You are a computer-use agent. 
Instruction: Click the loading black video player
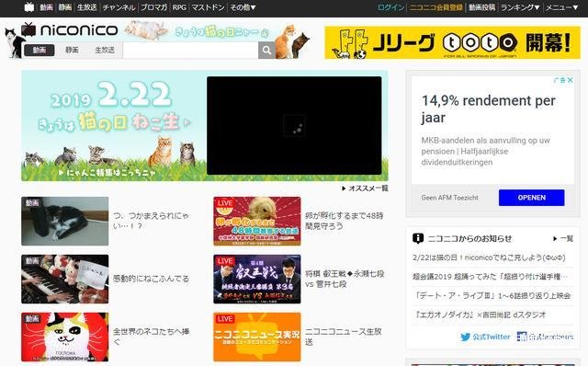tap(294, 125)
